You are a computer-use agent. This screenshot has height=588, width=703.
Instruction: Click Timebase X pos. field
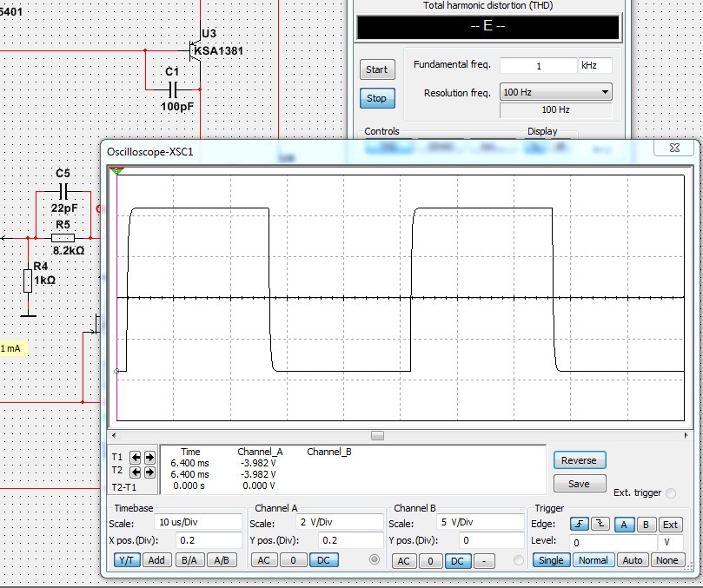click(209, 540)
